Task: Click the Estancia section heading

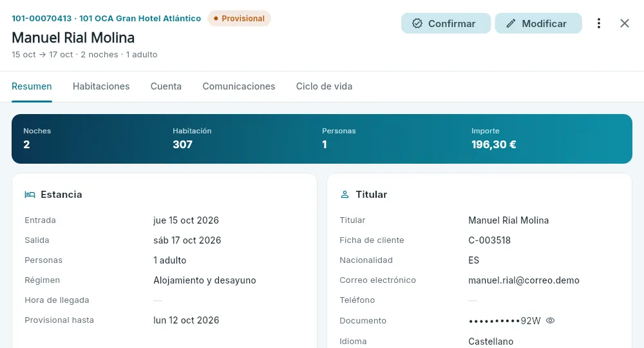Action: [x=61, y=195]
